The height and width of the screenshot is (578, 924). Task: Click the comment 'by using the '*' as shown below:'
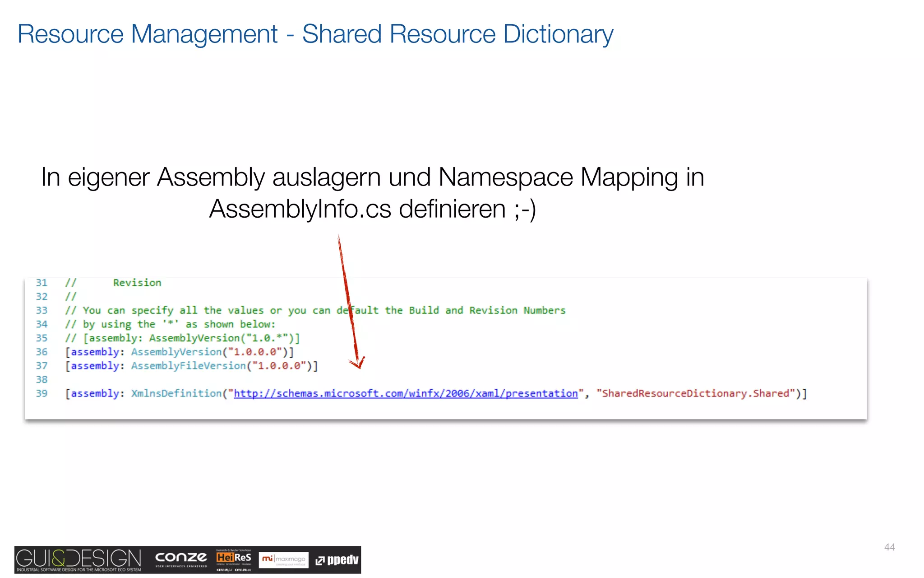click(x=170, y=324)
